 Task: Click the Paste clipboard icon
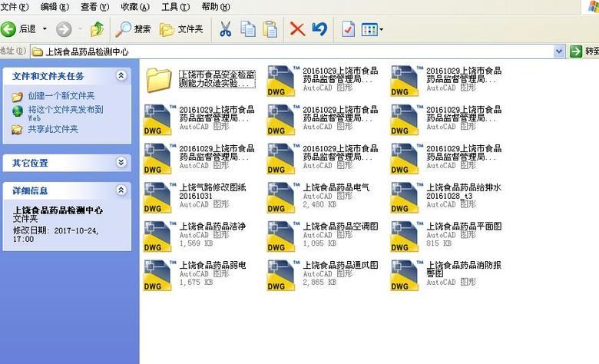tap(270, 29)
